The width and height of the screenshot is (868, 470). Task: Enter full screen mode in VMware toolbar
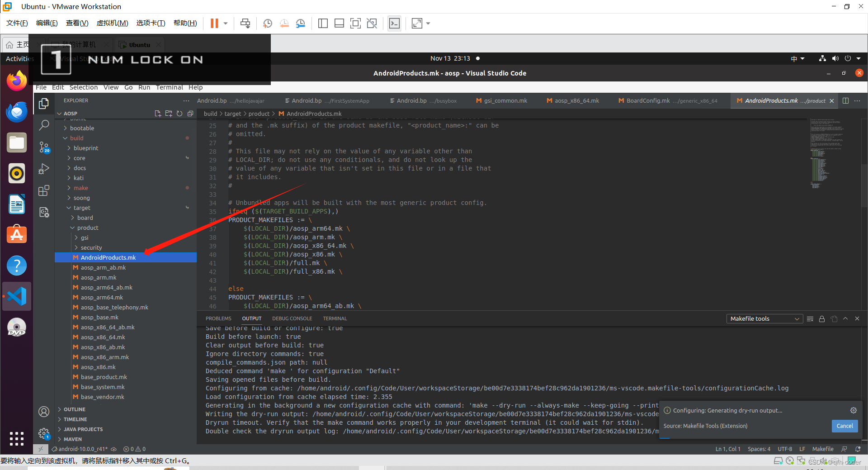(356, 24)
